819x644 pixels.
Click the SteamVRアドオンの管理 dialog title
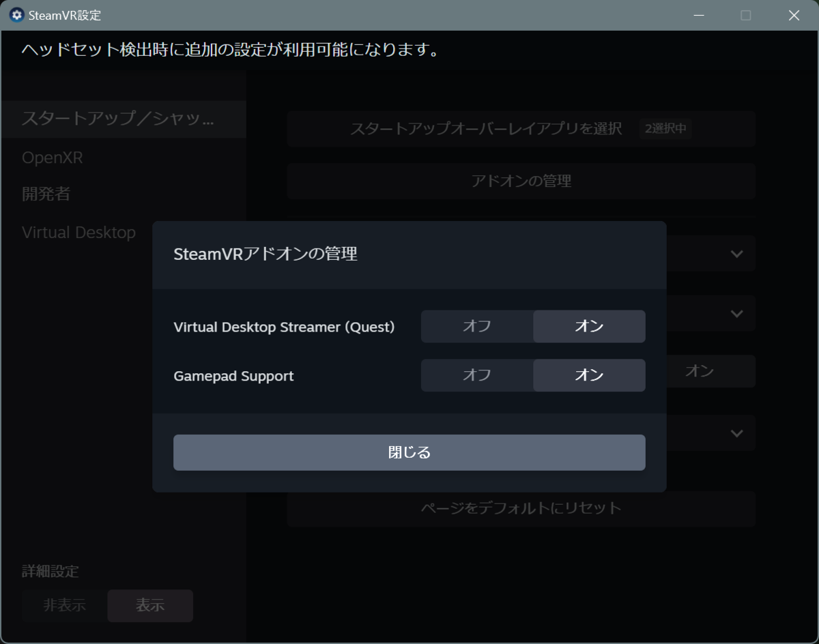tap(265, 254)
